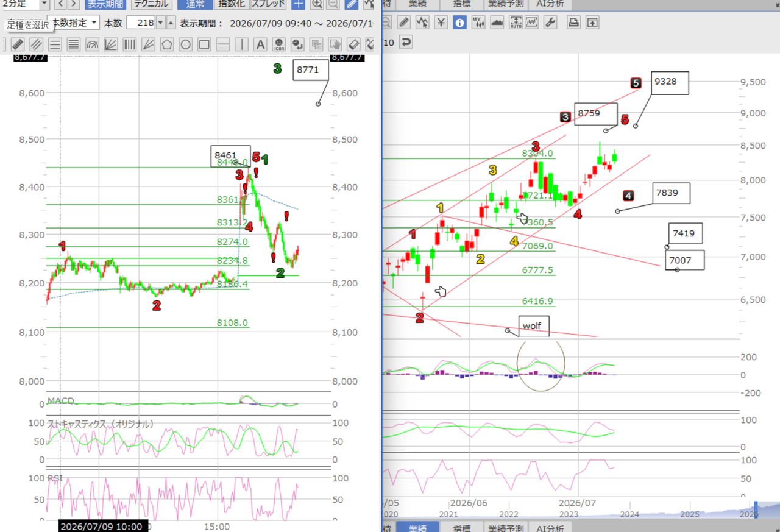Image resolution: width=780 pixels, height=532 pixels.
Task: Pick the text annotation A tool
Action: 260,44
